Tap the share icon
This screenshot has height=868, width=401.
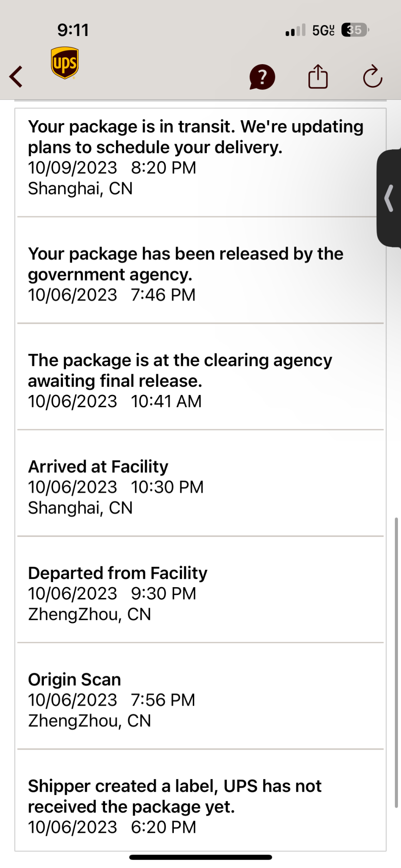318,77
